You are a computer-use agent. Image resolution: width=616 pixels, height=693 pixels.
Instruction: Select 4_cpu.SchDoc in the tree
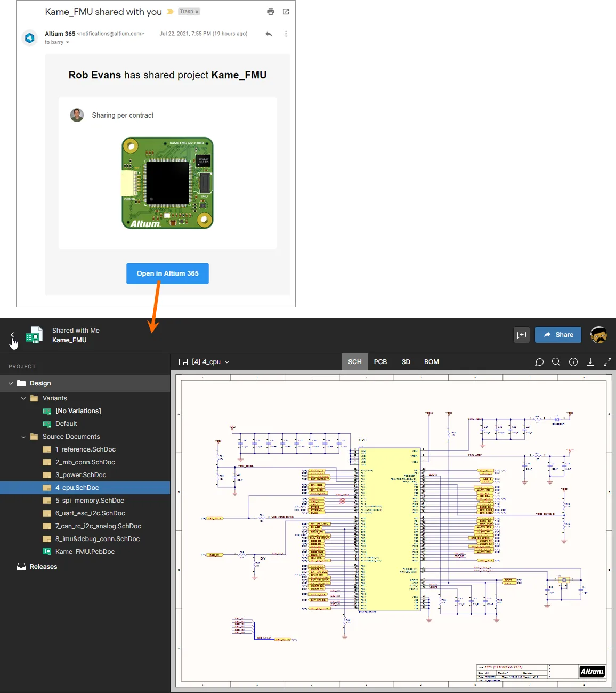tap(85, 488)
